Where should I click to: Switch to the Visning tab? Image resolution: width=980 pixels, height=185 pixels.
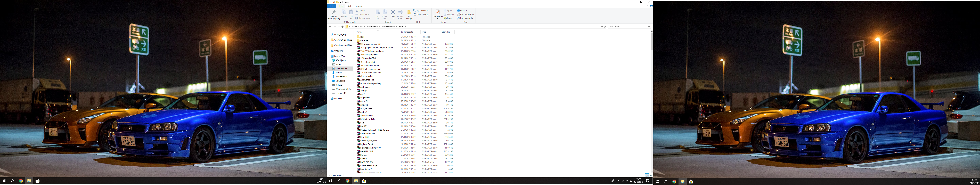click(x=359, y=6)
